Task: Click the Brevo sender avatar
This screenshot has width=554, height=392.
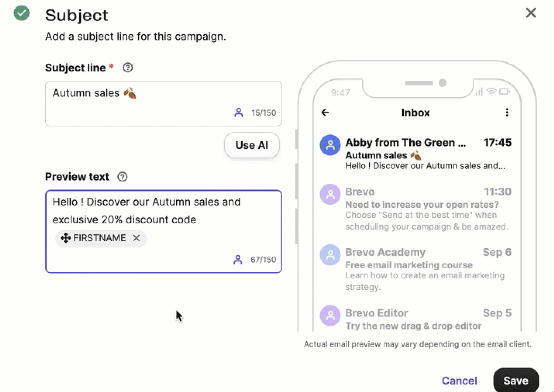Action: pos(330,194)
